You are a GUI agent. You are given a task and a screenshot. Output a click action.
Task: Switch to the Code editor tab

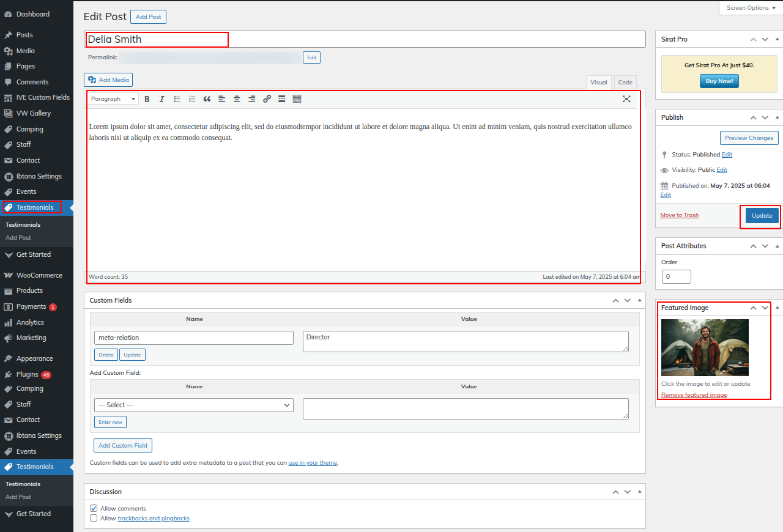pos(625,83)
